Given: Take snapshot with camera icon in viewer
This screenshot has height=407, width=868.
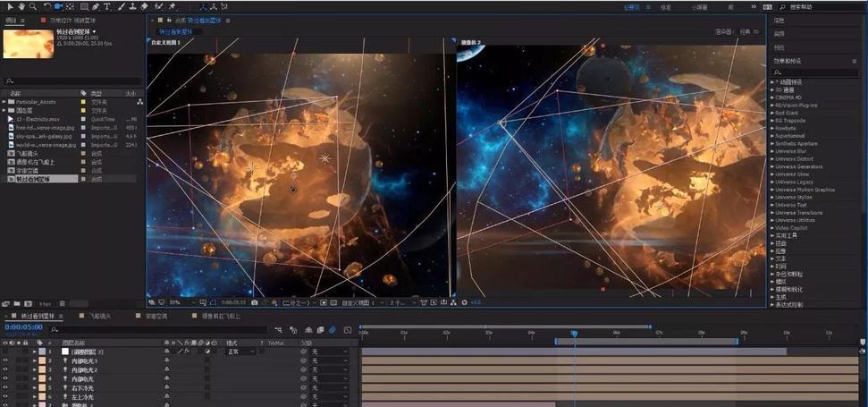Looking at the screenshot, I should (254, 303).
